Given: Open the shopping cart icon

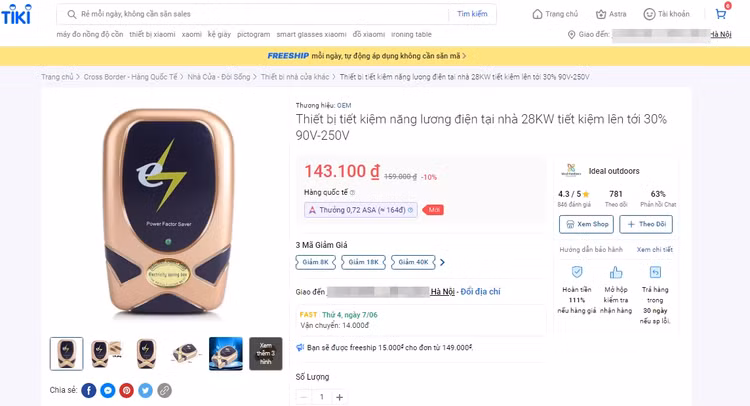Looking at the screenshot, I should coord(720,14).
